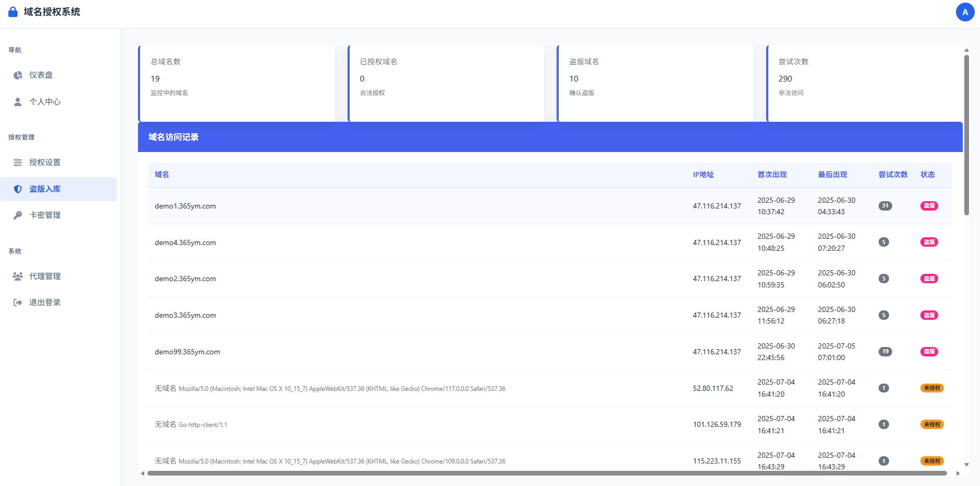Click the 盗版域名 statistics card
Screen dimensions: 980x486
pyautogui.click(x=655, y=84)
